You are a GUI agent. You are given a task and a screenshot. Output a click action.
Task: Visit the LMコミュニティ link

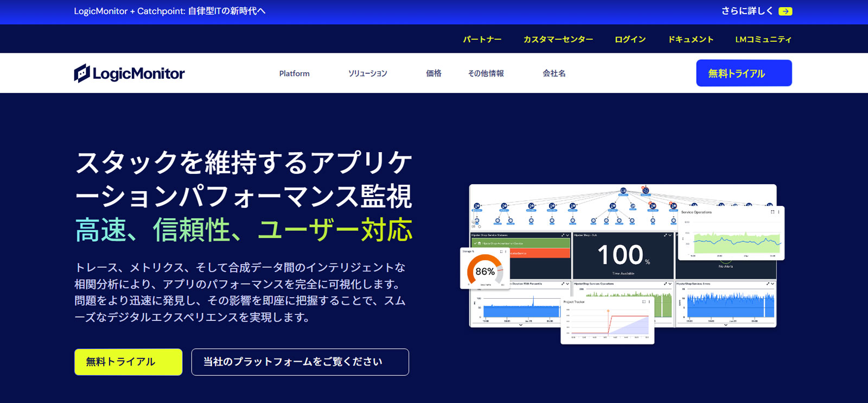pos(763,39)
